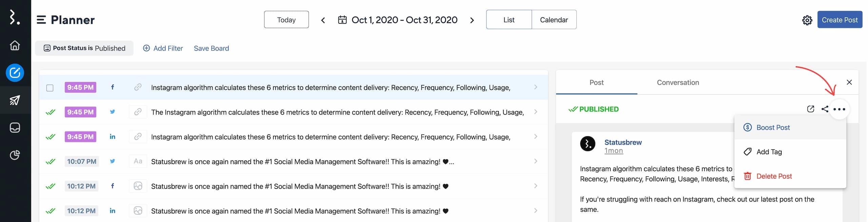Click the Statusbrew logo in the sidebar
Image resolution: width=868 pixels, height=222 pixels.
pos(15,17)
